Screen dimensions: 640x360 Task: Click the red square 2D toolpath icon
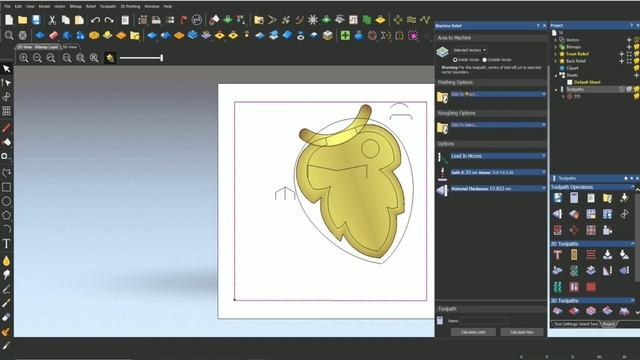[x=591, y=287]
